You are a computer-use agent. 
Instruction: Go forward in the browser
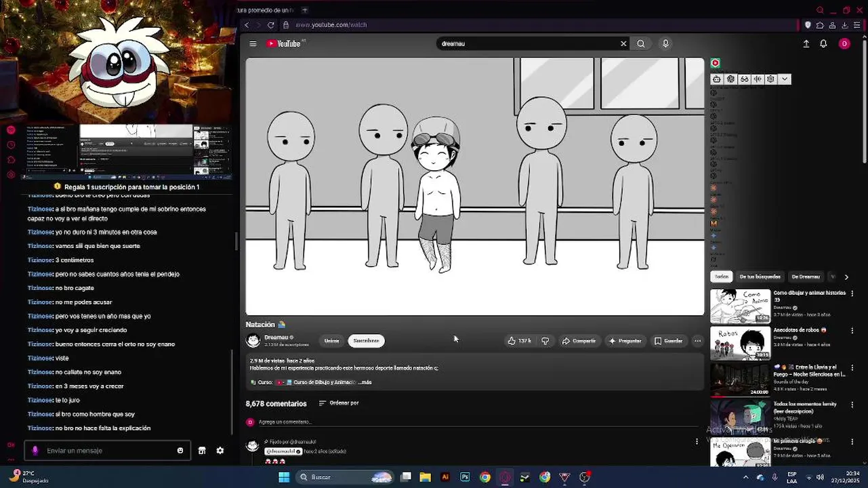click(x=259, y=25)
